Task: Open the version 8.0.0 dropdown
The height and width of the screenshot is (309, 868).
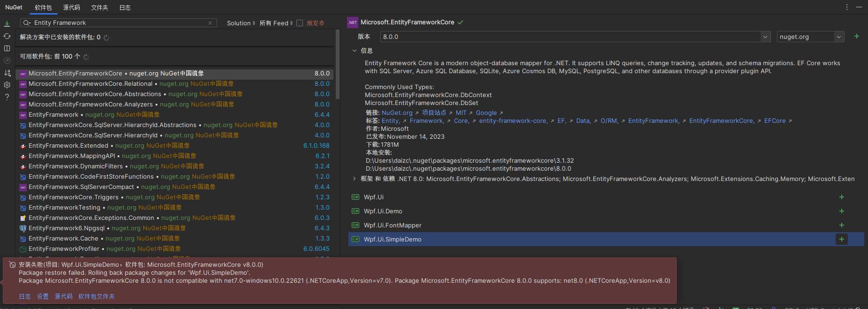Action: (x=765, y=37)
